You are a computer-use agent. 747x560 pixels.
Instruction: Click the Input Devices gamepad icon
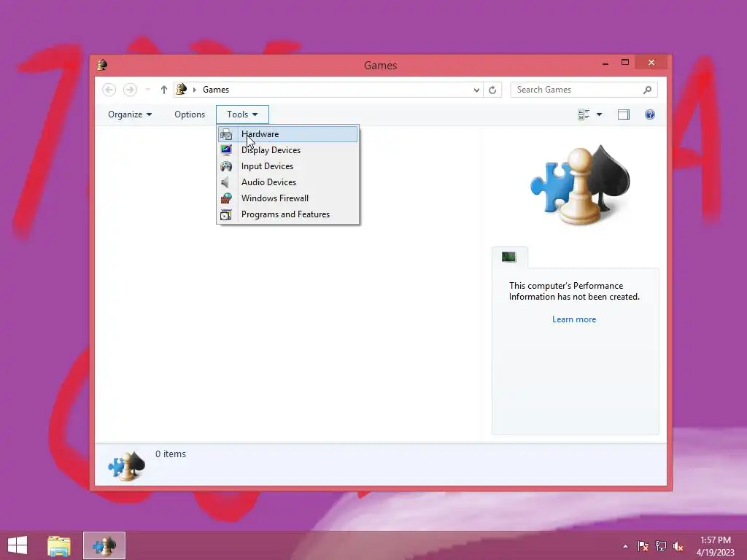click(x=226, y=166)
